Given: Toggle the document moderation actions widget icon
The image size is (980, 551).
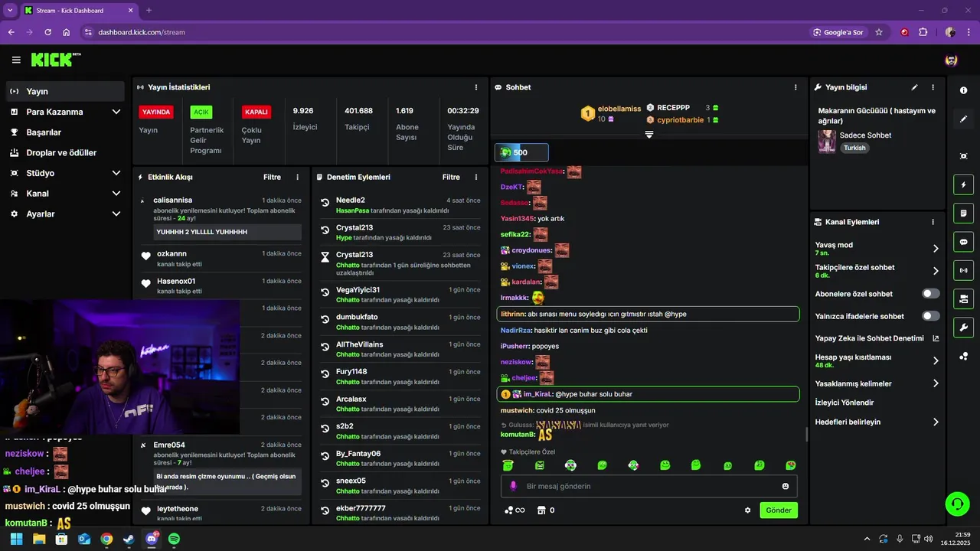Looking at the screenshot, I should [963, 213].
